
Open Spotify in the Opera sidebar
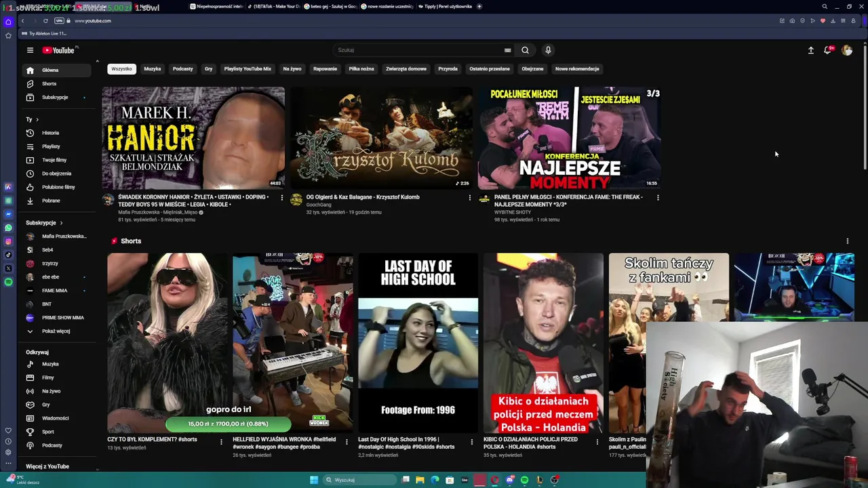coord(8,282)
